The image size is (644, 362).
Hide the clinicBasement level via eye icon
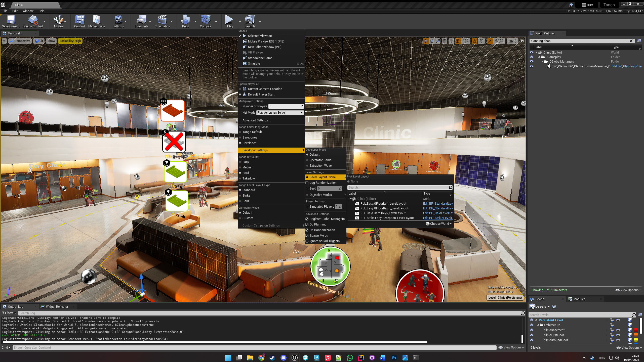click(532, 330)
